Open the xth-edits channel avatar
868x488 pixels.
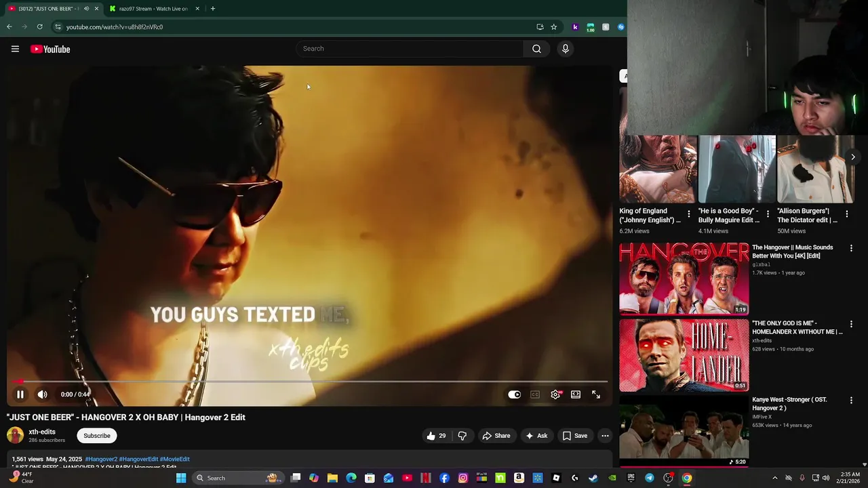(x=15, y=435)
